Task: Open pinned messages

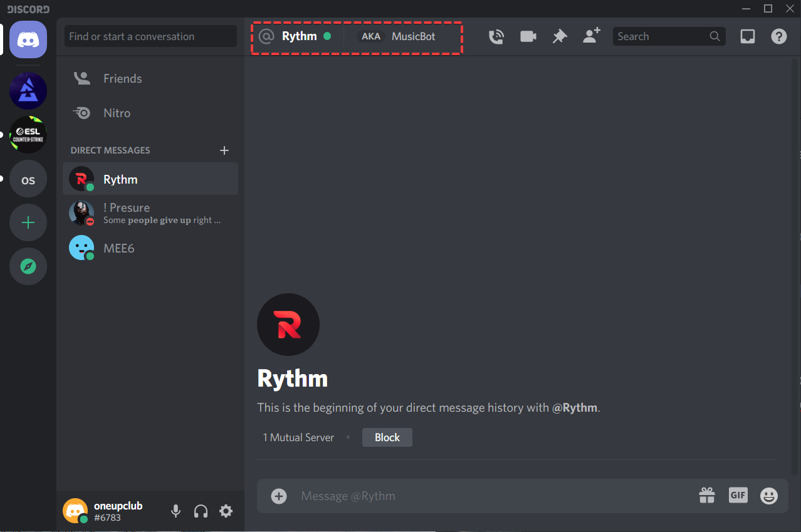Action: (559, 36)
